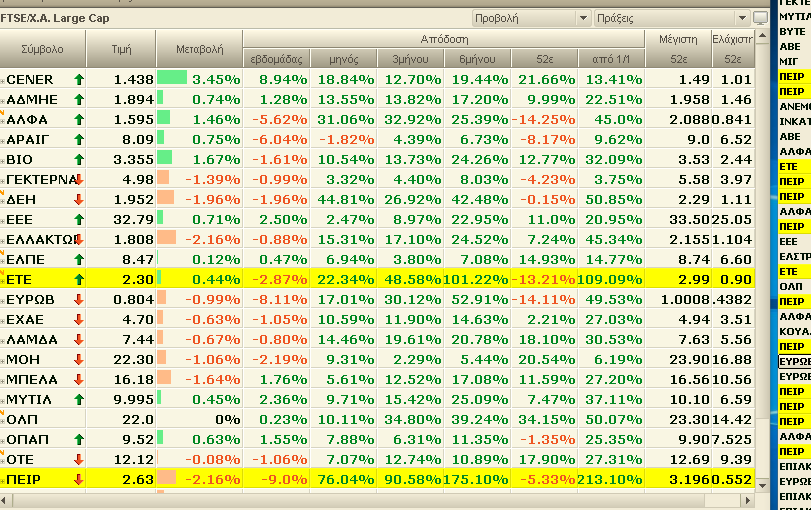This screenshot has height=510, width=811.
Task: Click the down arrow icon for ΠΕΙΡ
Action: tap(79, 479)
